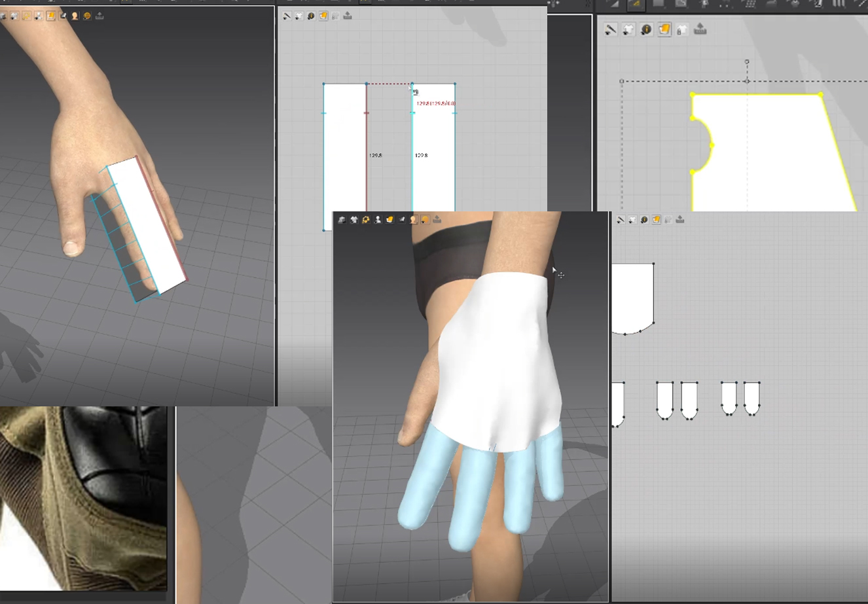Click the top-right corner point of the yellow-outlined pattern

821,95
